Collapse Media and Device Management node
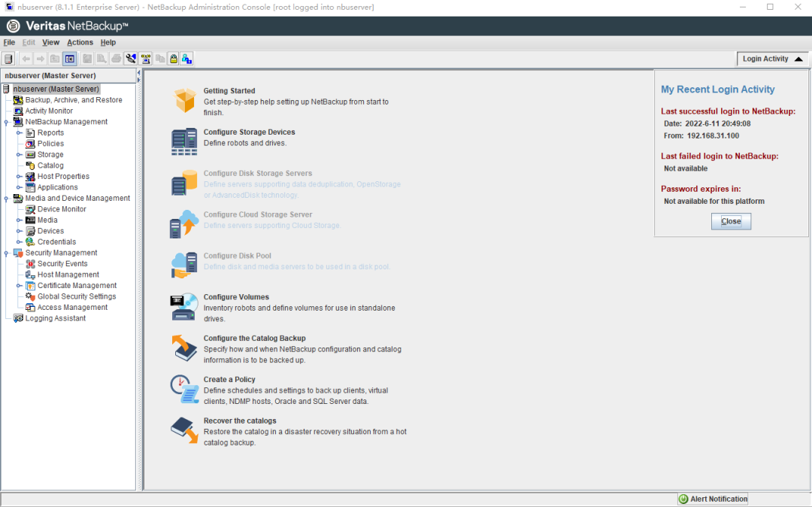This screenshot has width=812, height=507. [6, 199]
